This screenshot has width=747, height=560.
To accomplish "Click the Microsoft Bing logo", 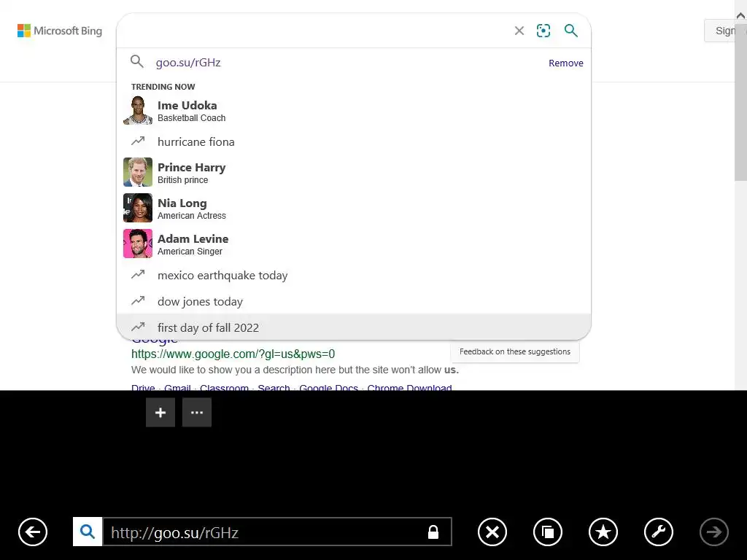I will [x=60, y=31].
